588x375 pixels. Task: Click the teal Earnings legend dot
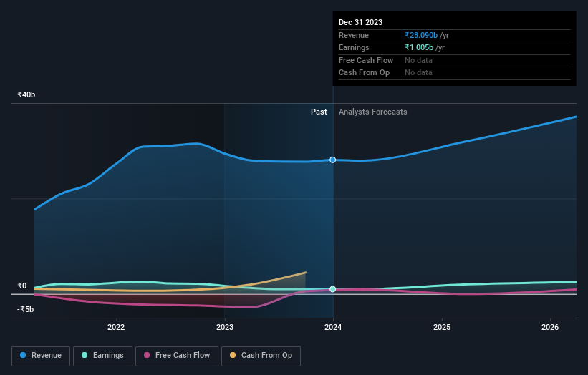tap(85, 355)
